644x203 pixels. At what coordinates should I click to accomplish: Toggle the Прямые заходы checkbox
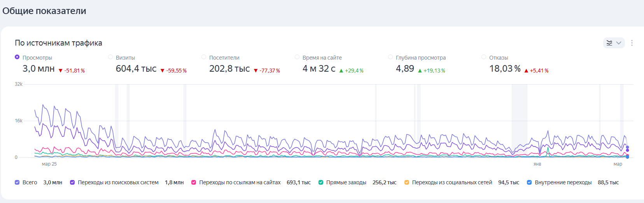click(321, 182)
